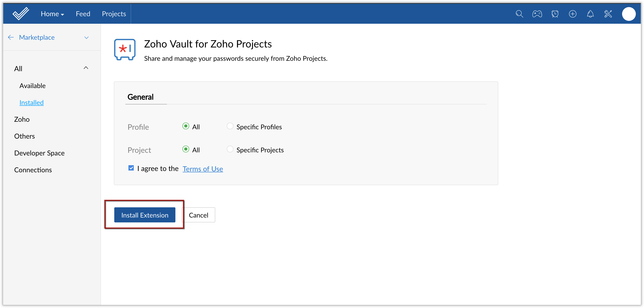Open the user profile avatar
Viewport: 644px width, 308px height.
pos(629,14)
